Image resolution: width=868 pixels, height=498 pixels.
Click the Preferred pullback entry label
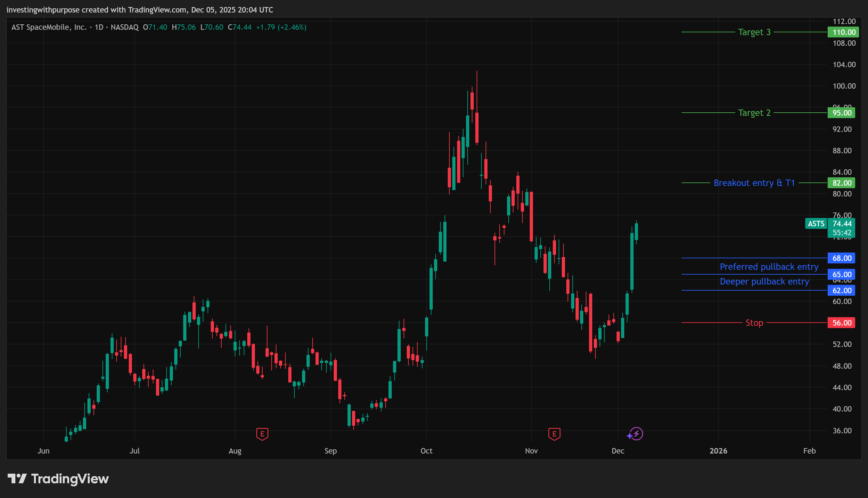click(x=769, y=267)
